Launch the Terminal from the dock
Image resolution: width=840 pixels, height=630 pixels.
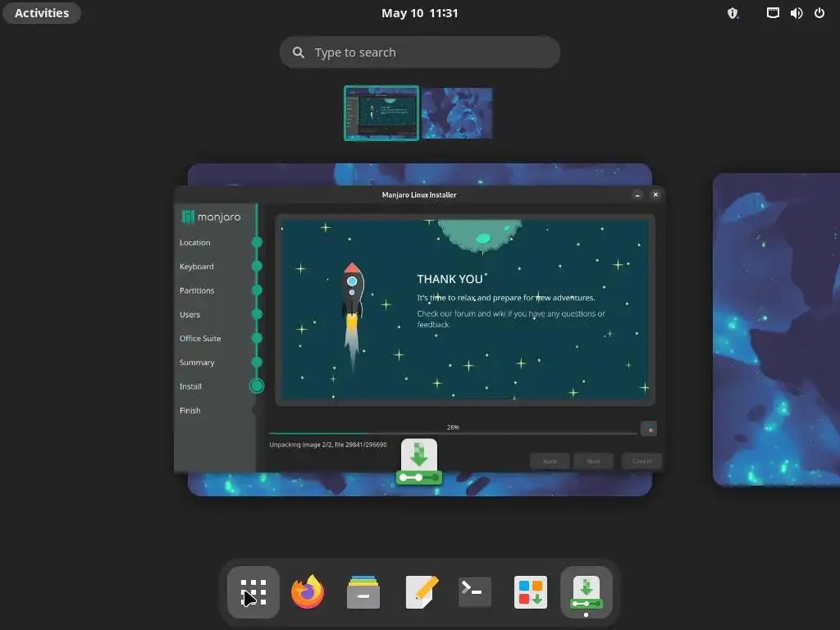click(x=475, y=592)
